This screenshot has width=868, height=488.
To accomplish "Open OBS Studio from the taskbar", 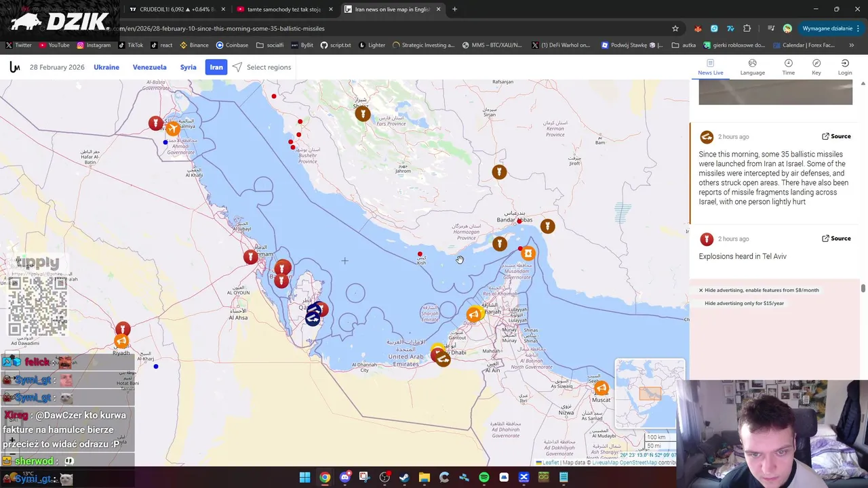I will (x=384, y=477).
